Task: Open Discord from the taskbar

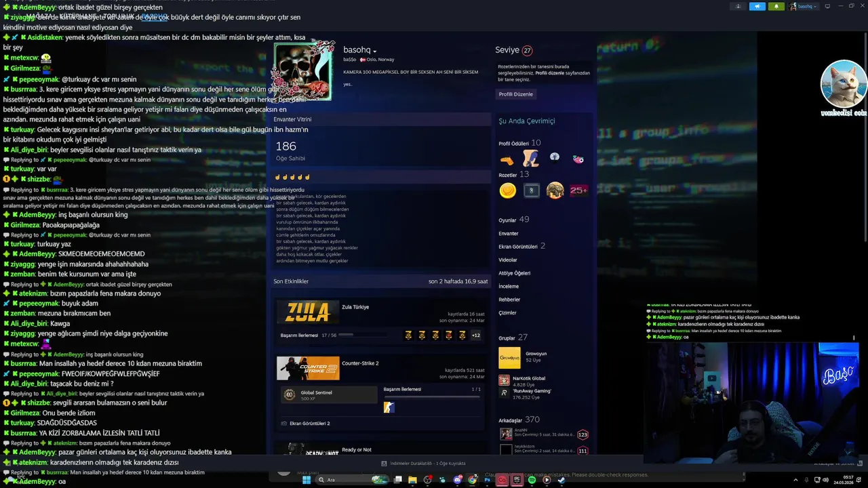Action: tap(457, 480)
